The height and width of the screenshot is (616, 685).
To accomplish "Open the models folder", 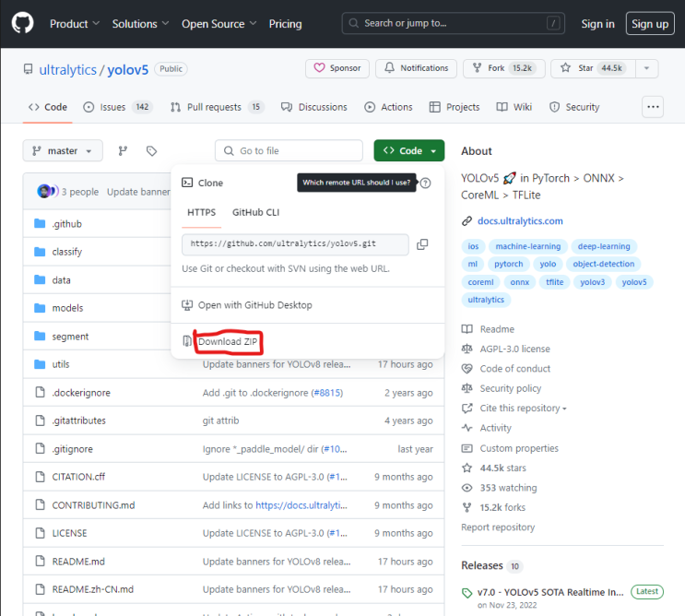I will coord(67,308).
